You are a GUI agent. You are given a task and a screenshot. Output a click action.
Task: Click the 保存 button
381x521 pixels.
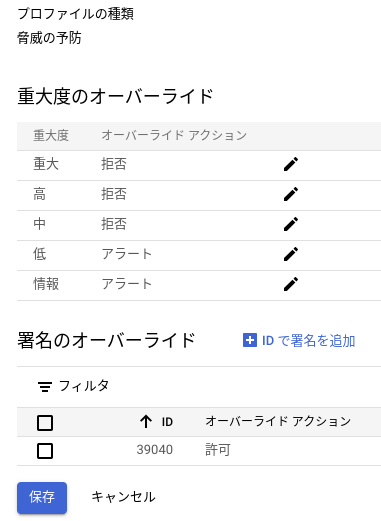42,497
